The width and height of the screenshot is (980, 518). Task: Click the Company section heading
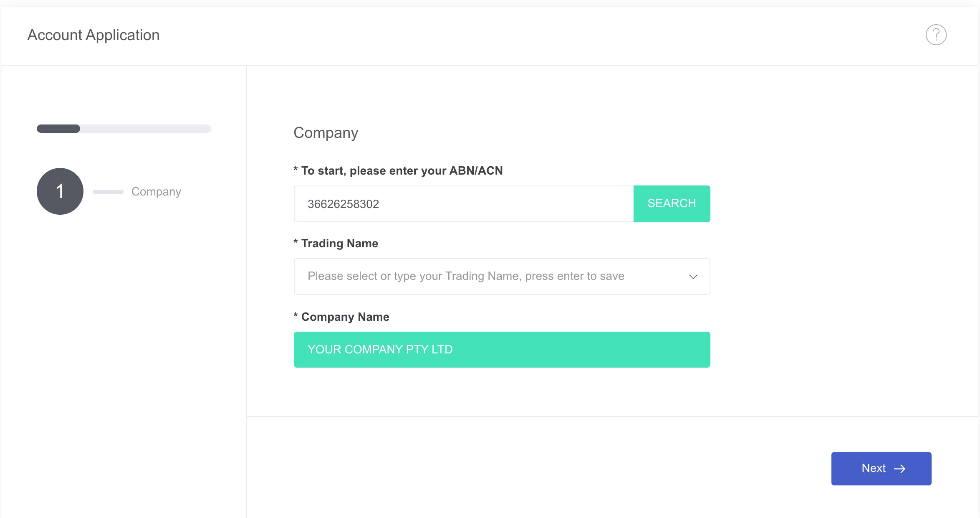click(326, 133)
